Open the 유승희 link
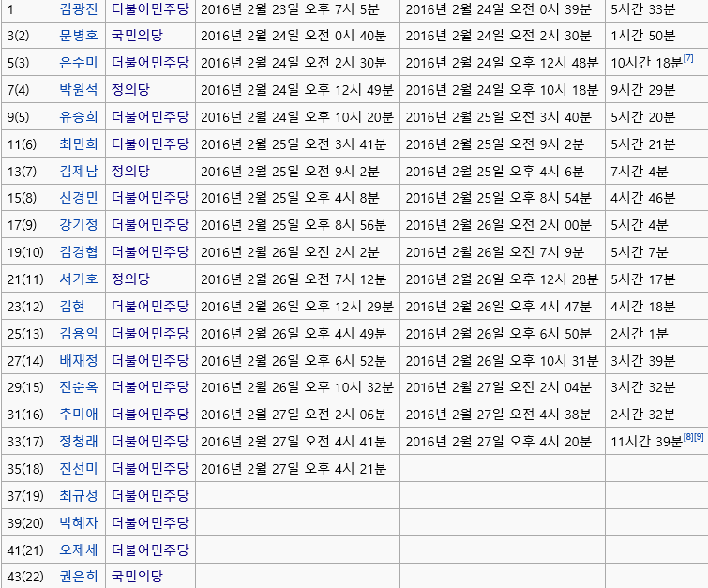Image resolution: width=708 pixels, height=588 pixels. [79, 117]
